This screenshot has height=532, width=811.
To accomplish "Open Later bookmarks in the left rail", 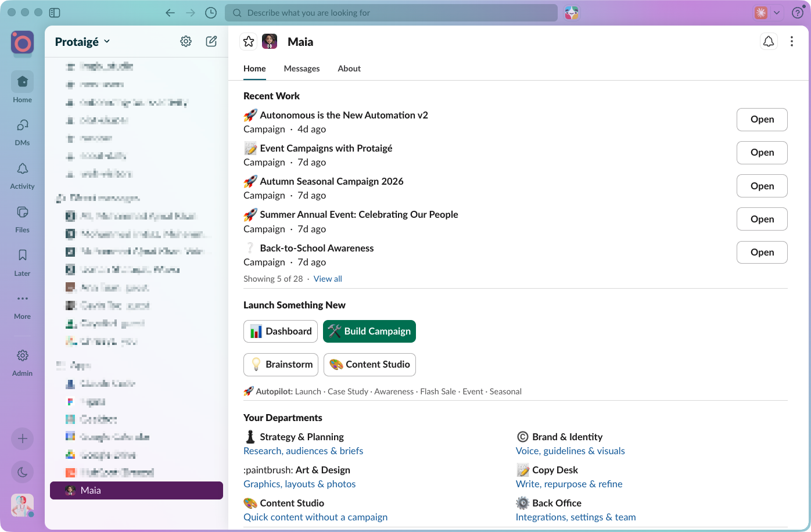I will point(22,262).
